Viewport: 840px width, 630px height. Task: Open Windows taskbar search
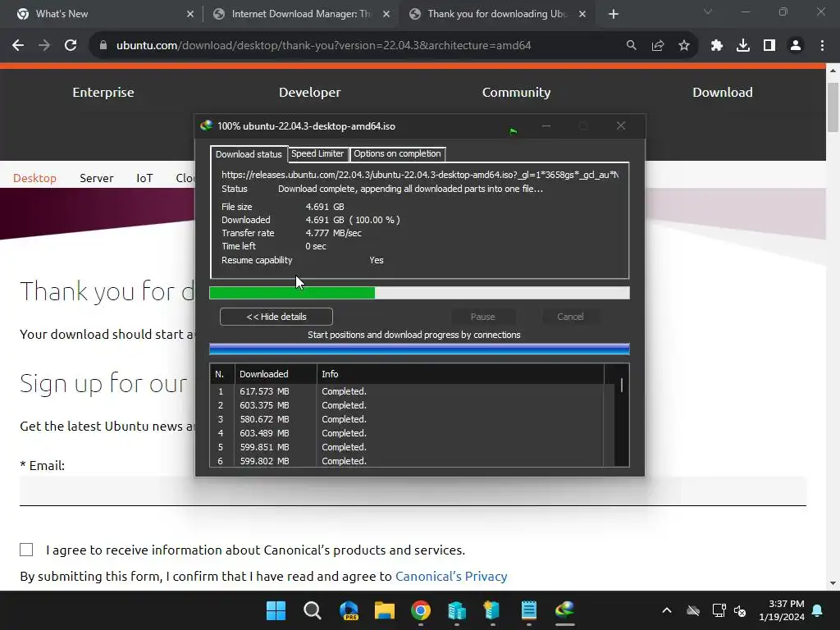point(313,610)
